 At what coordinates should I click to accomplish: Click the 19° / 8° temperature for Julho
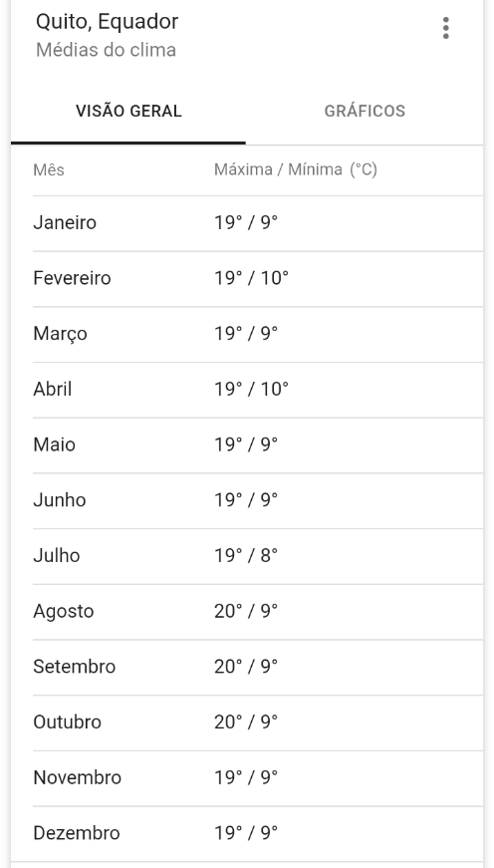click(246, 555)
